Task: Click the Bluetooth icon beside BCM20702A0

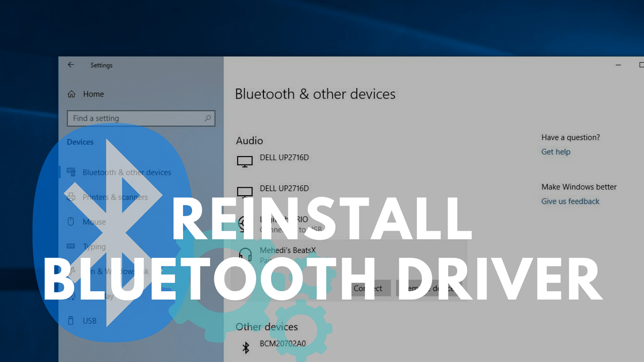Action: (x=246, y=347)
